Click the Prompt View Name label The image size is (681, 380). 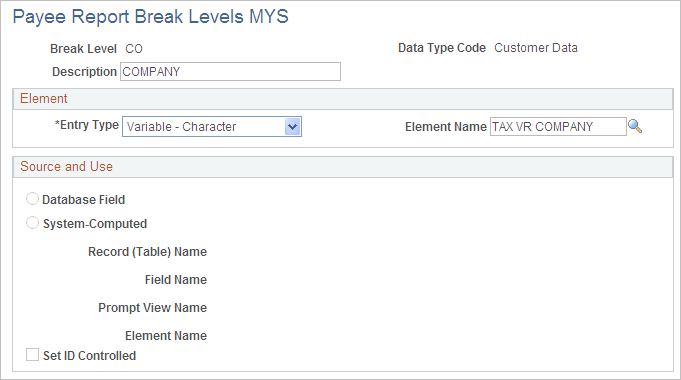coord(152,308)
